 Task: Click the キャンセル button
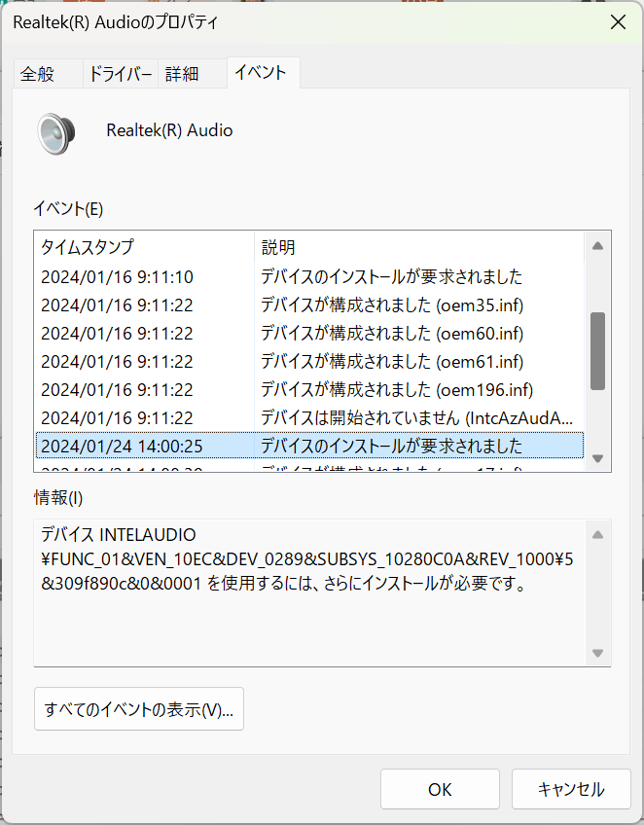pos(571,789)
